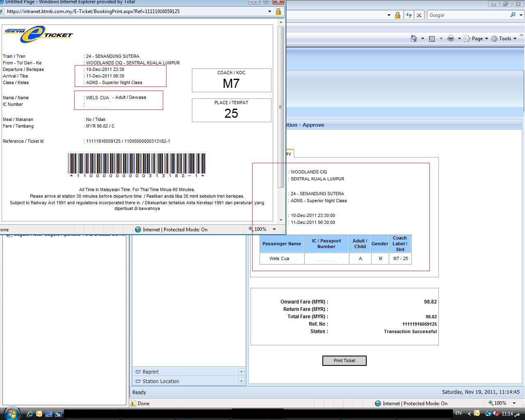525x420 pixels.
Task: Click Ref. No 11111916059125 value
Action: [419, 324]
